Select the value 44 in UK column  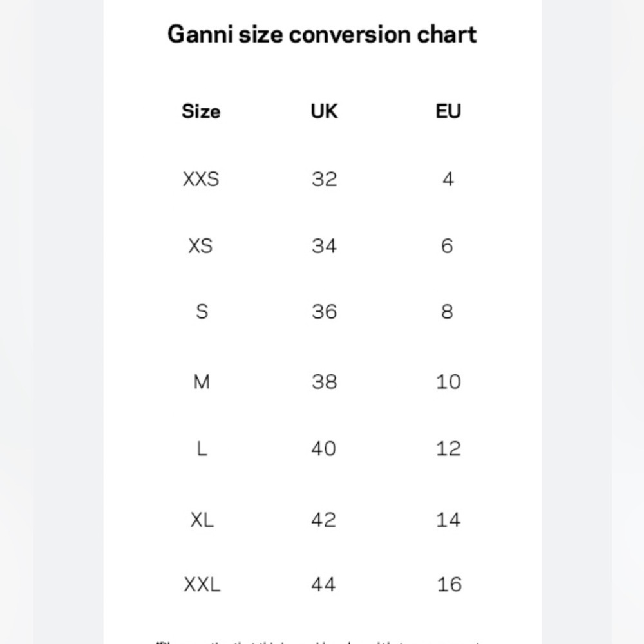(x=324, y=585)
